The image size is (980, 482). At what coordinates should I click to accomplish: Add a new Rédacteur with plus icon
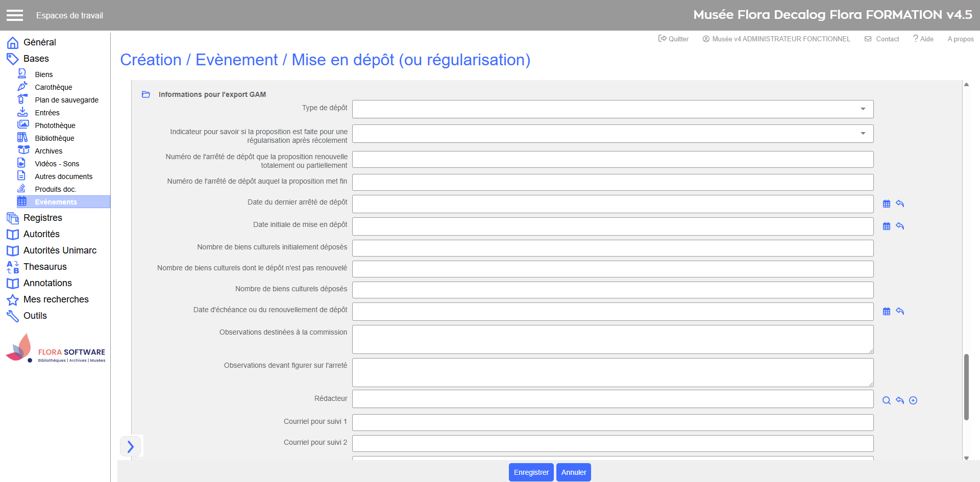coord(913,400)
